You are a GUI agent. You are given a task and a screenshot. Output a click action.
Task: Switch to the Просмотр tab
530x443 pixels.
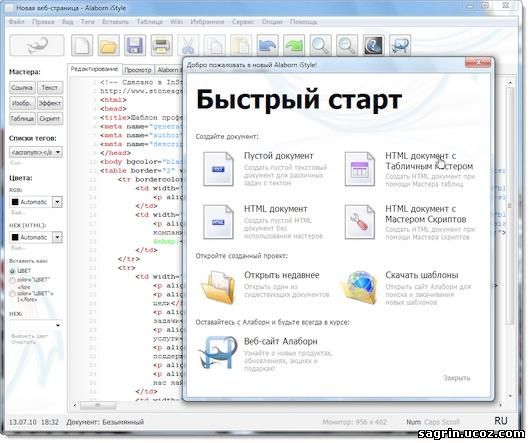click(x=138, y=70)
